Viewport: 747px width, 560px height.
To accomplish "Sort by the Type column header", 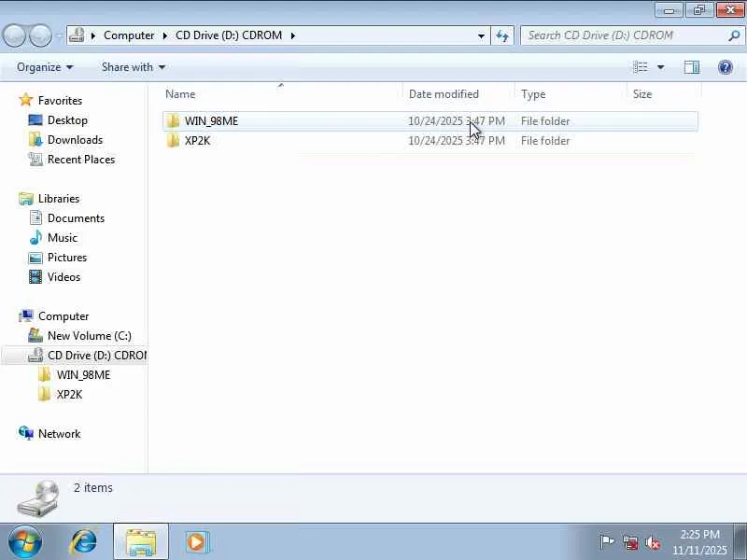I will 571,94.
